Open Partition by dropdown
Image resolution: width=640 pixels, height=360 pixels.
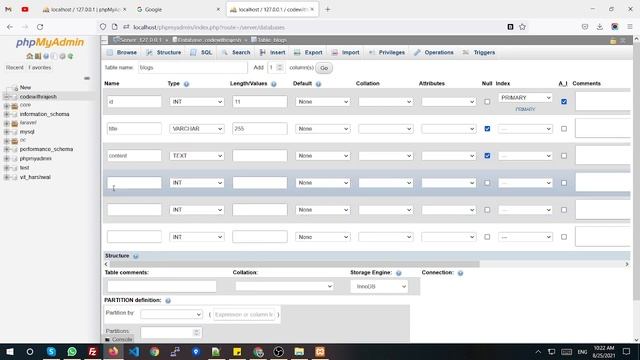tap(171, 314)
